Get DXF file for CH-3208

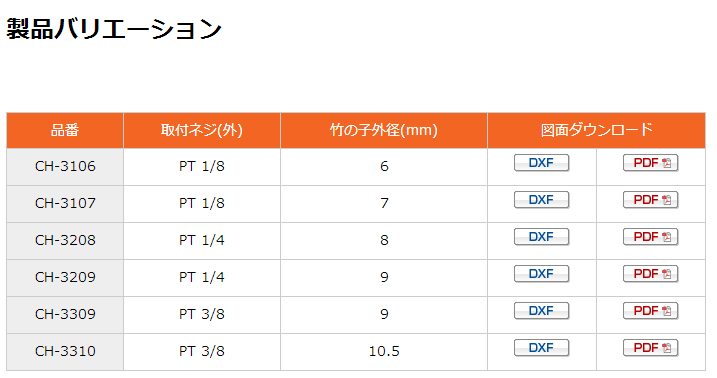[x=541, y=237]
